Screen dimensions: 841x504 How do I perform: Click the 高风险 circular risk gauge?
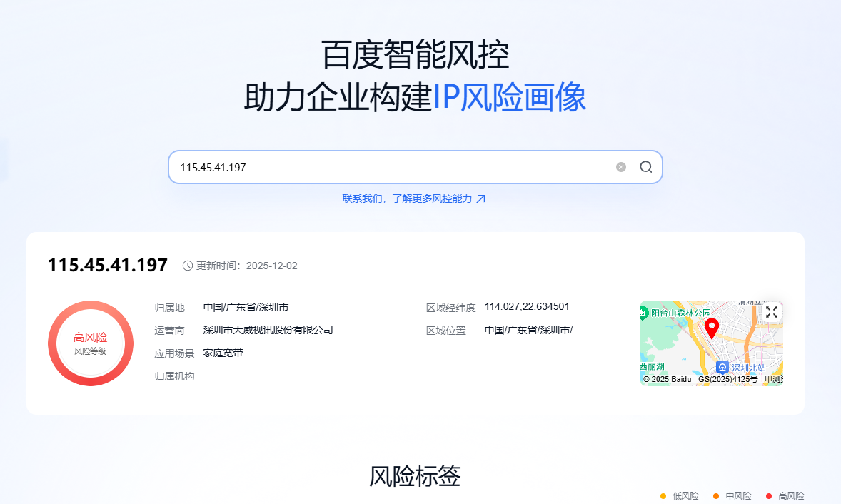(x=91, y=343)
